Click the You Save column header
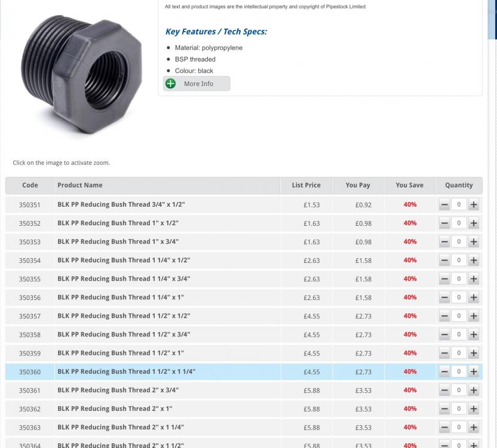 point(410,185)
